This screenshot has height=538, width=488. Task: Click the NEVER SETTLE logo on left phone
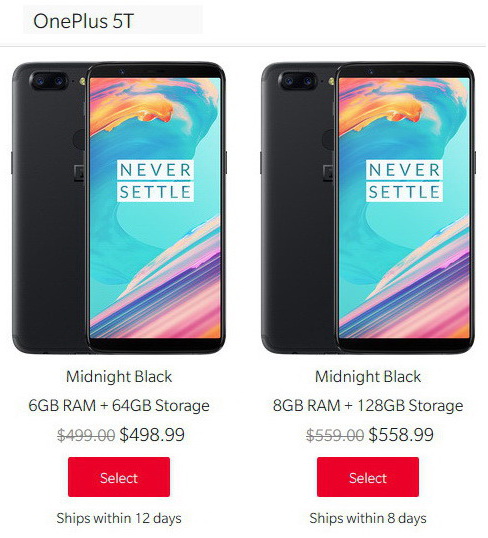(155, 181)
